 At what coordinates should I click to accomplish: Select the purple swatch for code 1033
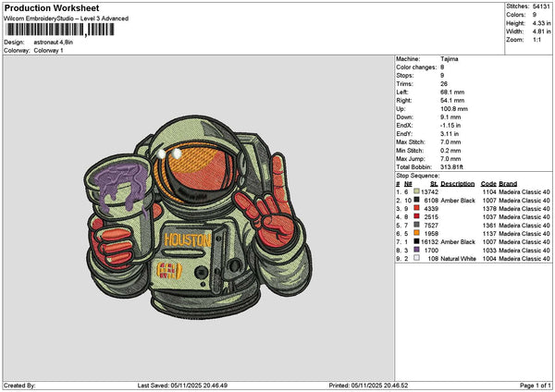[x=416, y=250]
